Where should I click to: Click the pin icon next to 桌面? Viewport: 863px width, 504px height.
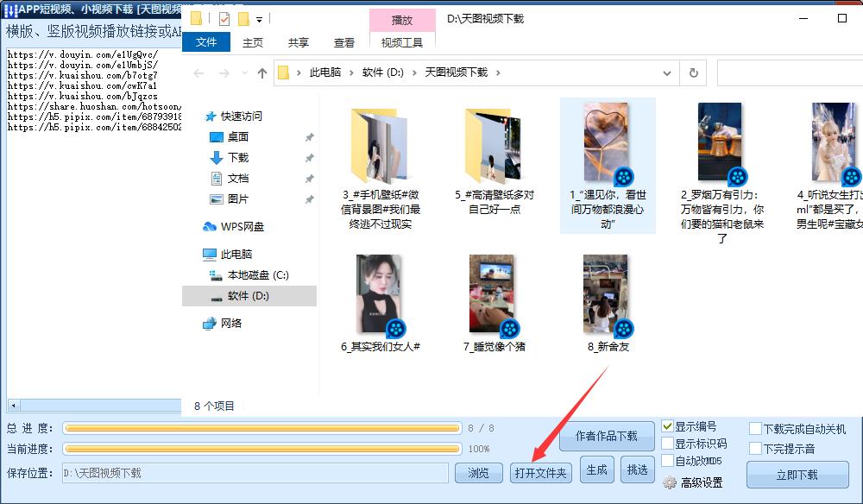point(308,136)
